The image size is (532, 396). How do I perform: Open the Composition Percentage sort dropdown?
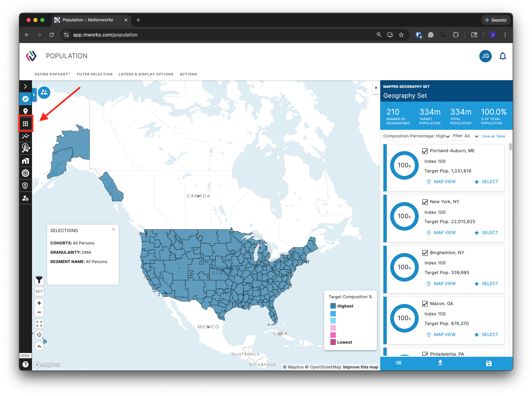point(416,136)
